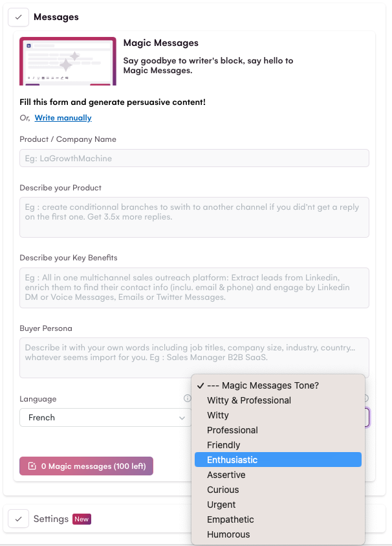Click the icon on the Magic messages button
392x546 pixels.
pyautogui.click(x=32, y=466)
